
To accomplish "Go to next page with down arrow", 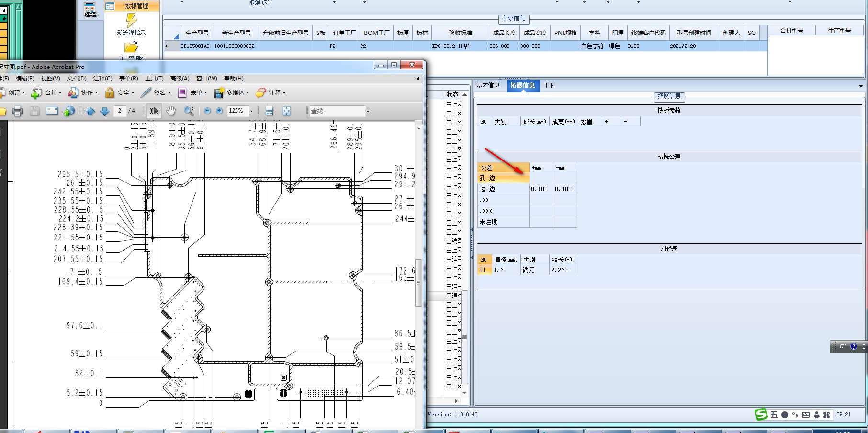I will [105, 111].
